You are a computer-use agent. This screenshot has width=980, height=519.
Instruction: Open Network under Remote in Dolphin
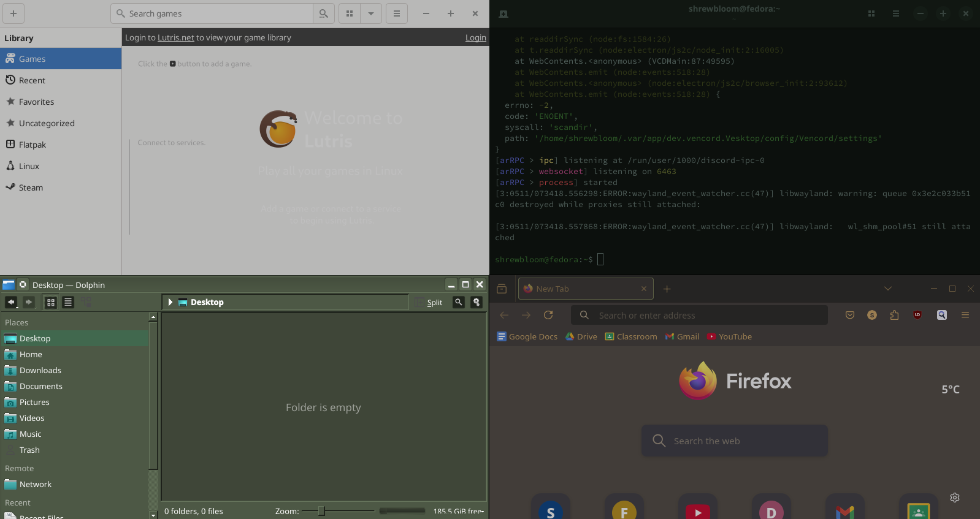click(x=75, y=484)
